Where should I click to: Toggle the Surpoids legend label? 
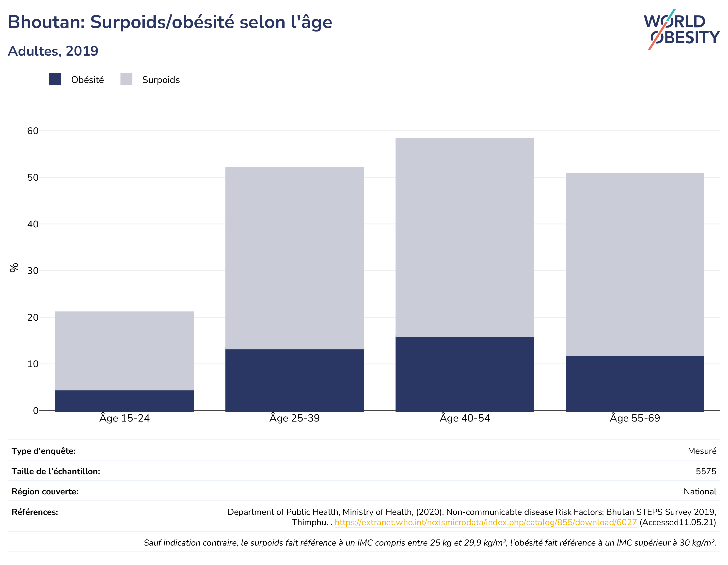point(161,80)
